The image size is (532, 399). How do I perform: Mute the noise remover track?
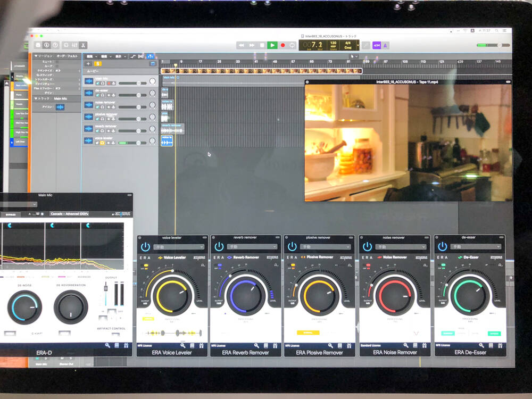pos(98,107)
